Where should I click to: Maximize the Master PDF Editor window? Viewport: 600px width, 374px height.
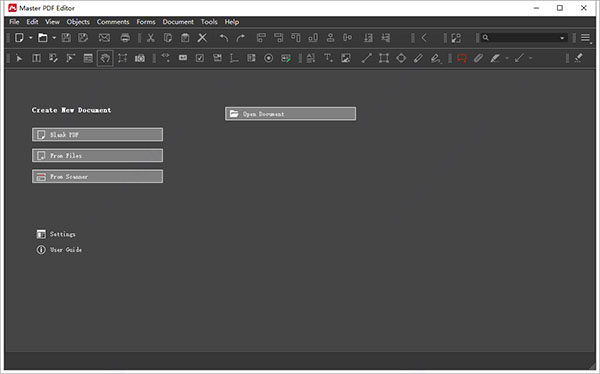click(x=560, y=8)
